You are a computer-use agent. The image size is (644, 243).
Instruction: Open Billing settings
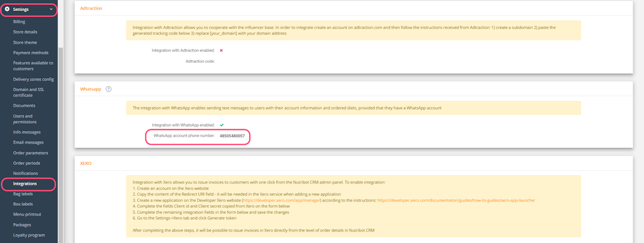[19, 22]
